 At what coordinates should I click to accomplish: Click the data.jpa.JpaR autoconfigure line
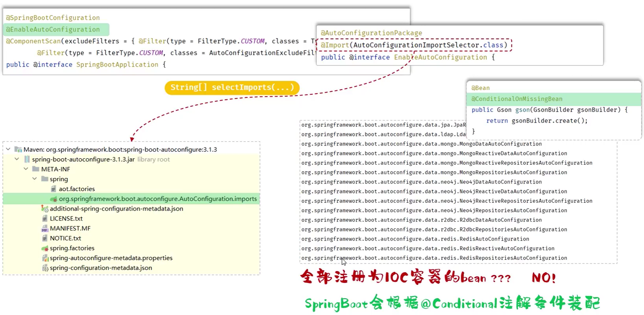click(384, 125)
